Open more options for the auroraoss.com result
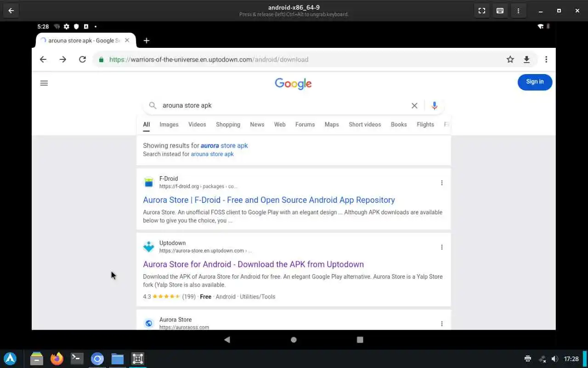 pos(442,324)
